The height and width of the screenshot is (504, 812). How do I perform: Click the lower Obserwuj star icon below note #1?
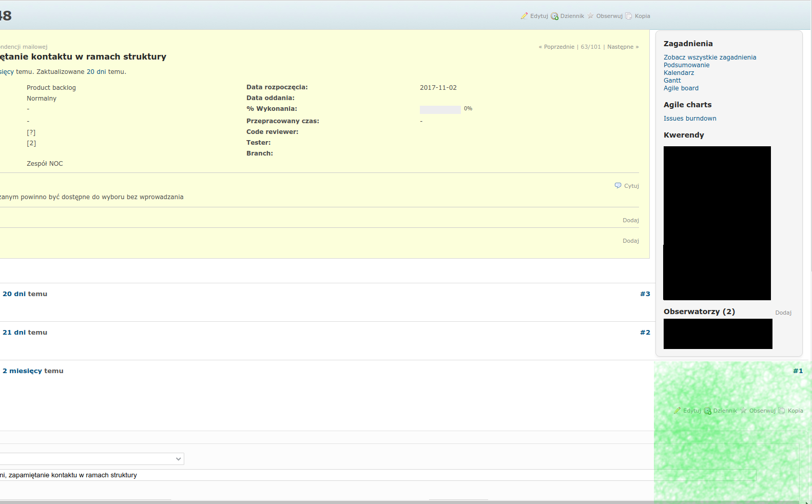[744, 411]
